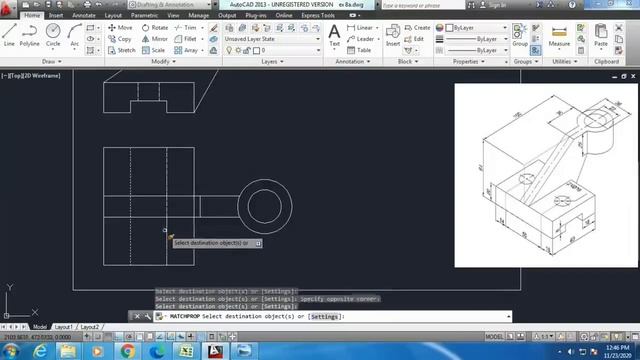This screenshot has width=640, height=360.
Task: Click the Table tool
Action: click(359, 50)
